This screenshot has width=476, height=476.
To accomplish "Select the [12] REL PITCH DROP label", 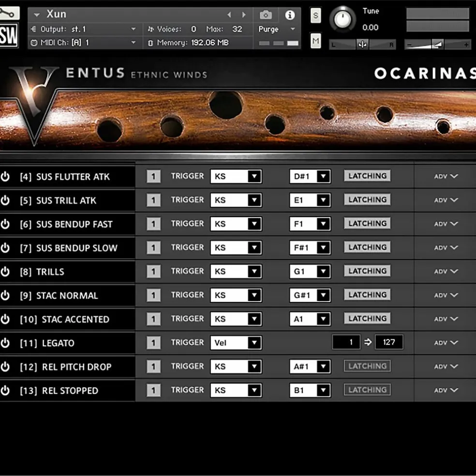I will (66, 367).
